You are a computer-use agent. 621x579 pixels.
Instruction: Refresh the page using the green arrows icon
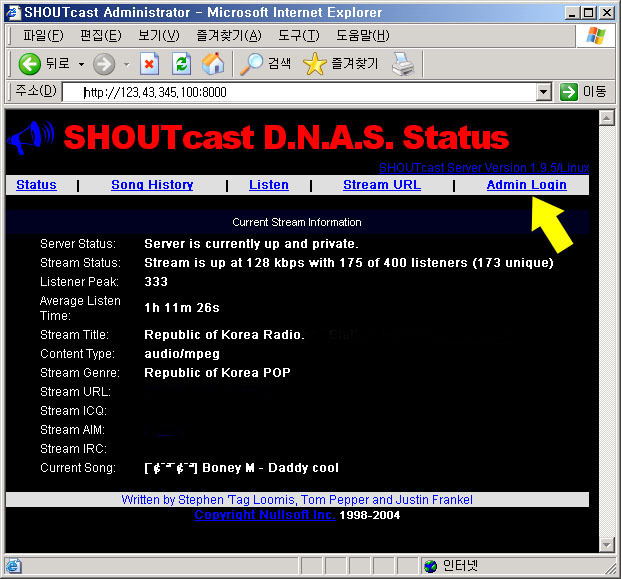(181, 64)
